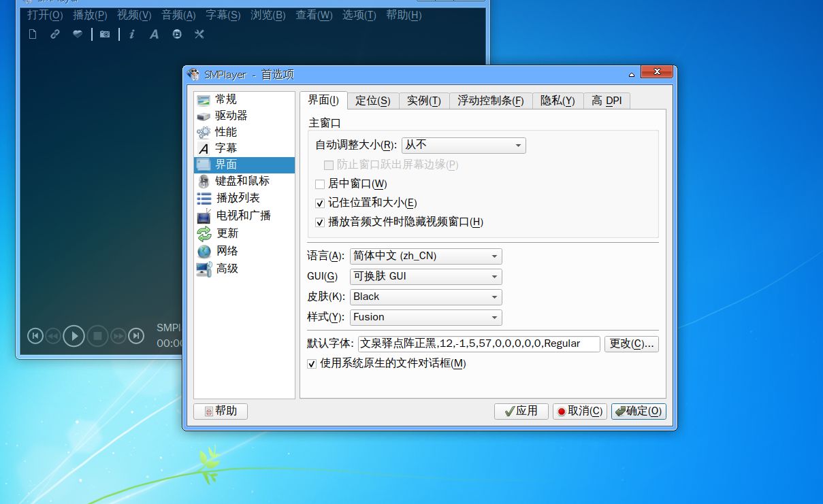Click the rewind playback button

(x=53, y=336)
